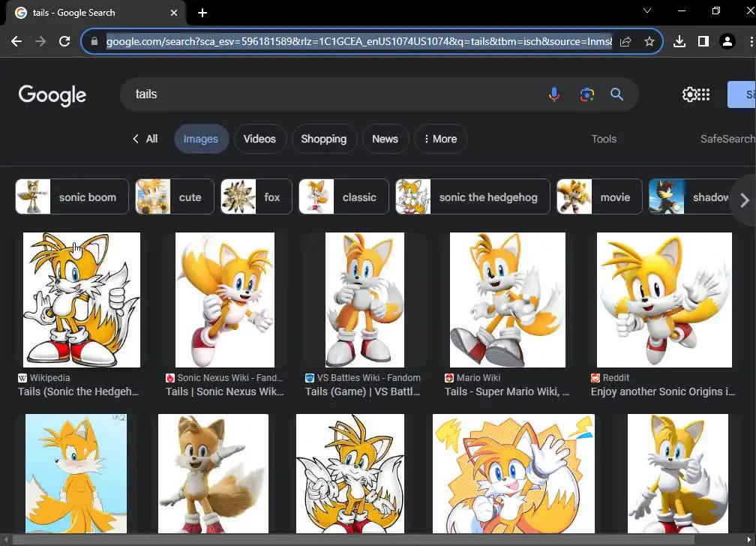Click the blue Sign in button
The image size is (756, 546).
click(742, 94)
